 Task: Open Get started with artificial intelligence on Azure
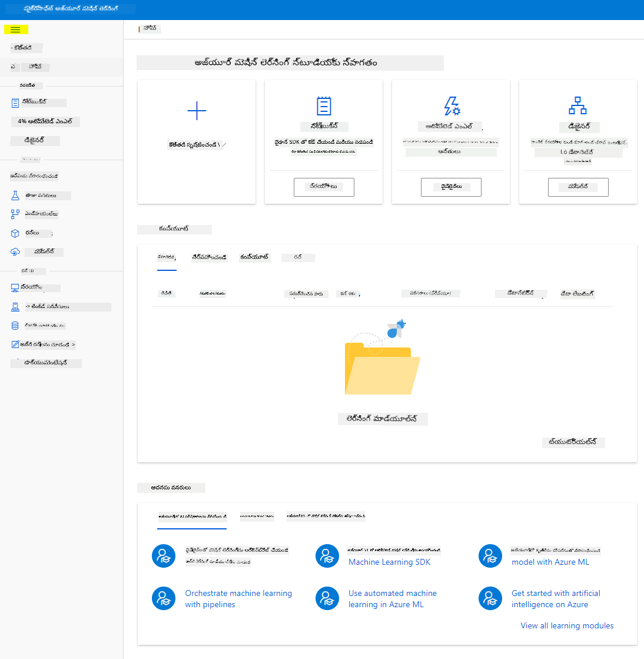pyautogui.click(x=556, y=598)
